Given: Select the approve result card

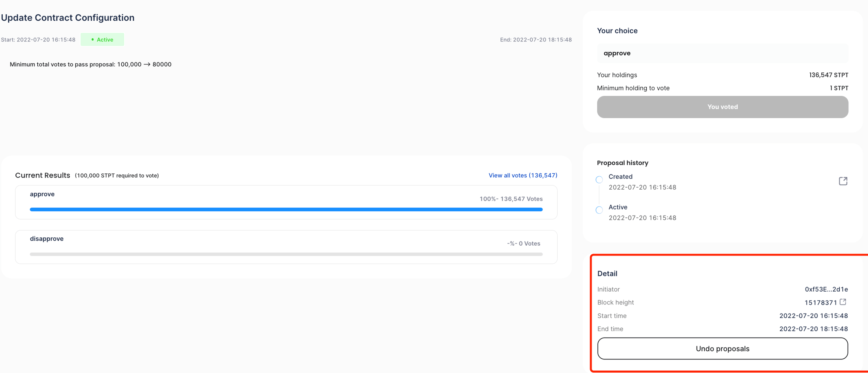Looking at the screenshot, I should [x=286, y=202].
